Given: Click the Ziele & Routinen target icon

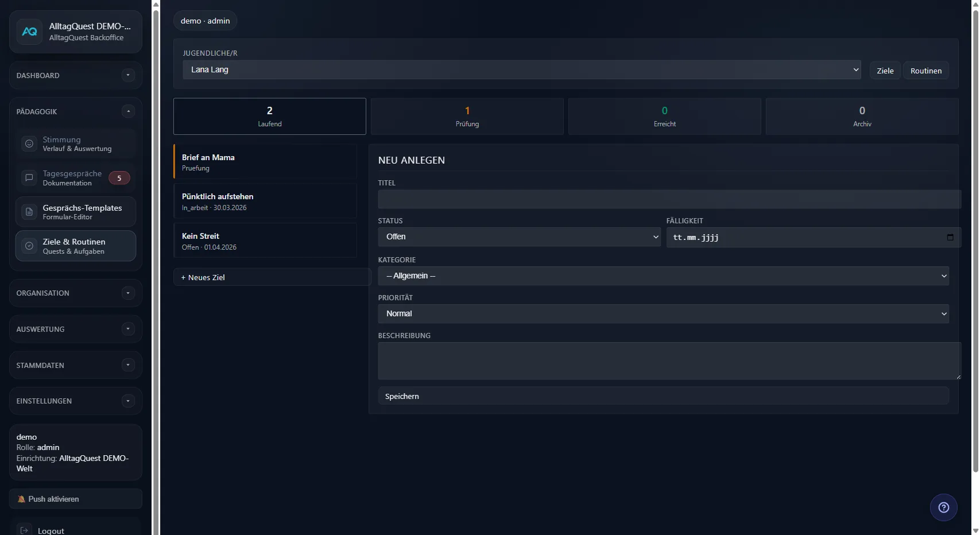Looking at the screenshot, I should click(x=29, y=246).
